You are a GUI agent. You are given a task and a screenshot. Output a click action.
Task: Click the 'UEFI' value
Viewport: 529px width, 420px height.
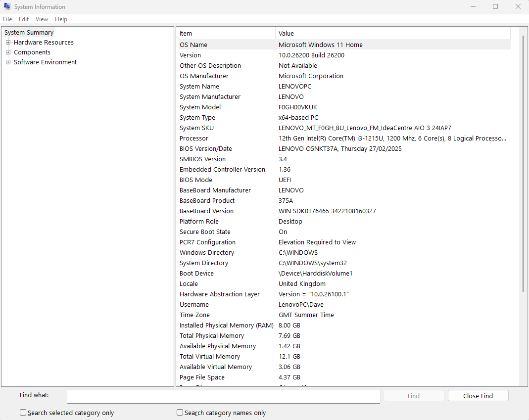click(285, 180)
